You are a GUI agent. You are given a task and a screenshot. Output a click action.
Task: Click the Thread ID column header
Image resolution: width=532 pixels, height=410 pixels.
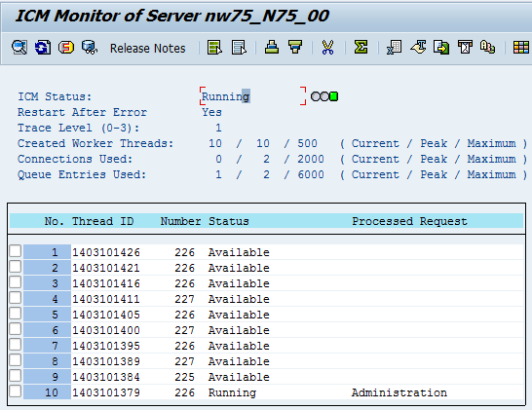pyautogui.click(x=102, y=221)
